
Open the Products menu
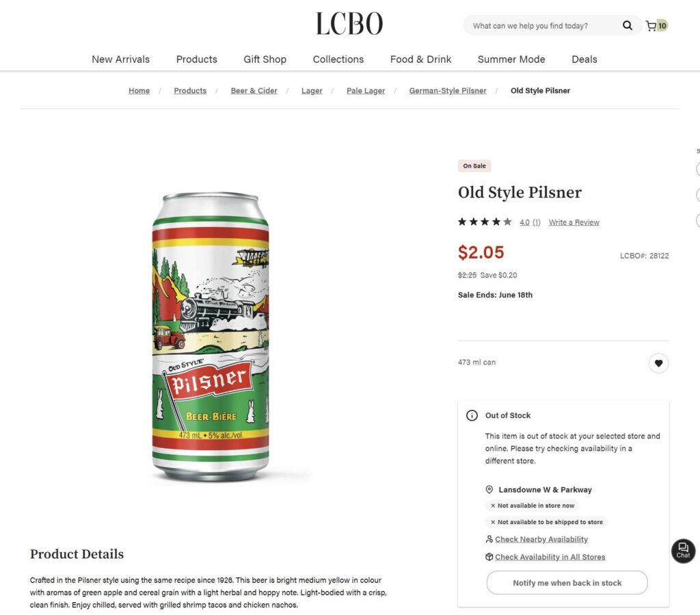pyautogui.click(x=196, y=60)
